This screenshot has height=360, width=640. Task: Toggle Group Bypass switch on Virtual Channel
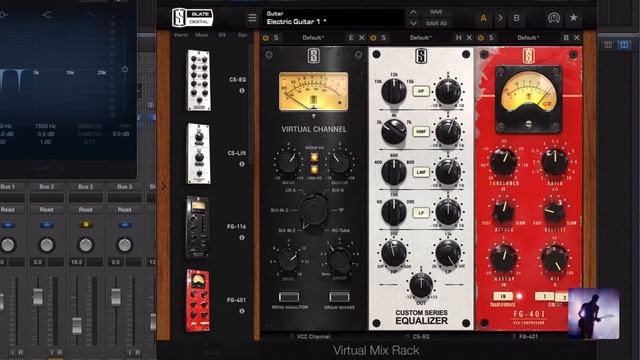(x=340, y=297)
